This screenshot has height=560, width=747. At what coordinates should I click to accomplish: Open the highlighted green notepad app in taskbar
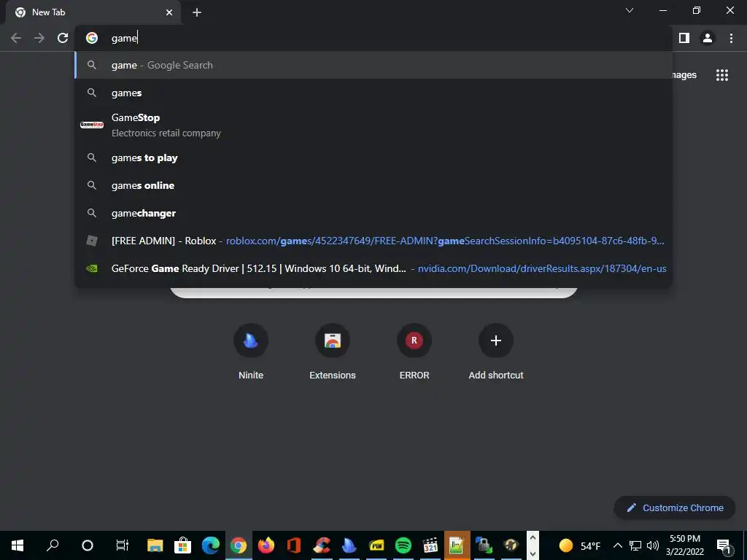pyautogui.click(x=457, y=545)
